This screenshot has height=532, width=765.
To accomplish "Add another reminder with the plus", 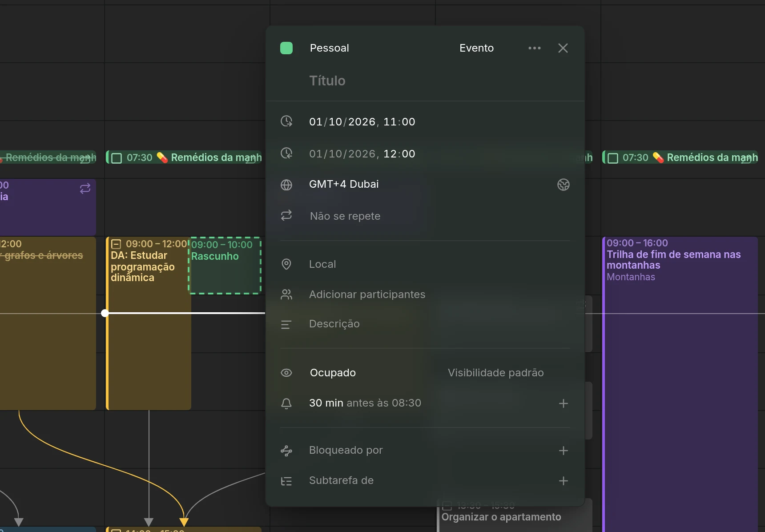I will point(564,403).
